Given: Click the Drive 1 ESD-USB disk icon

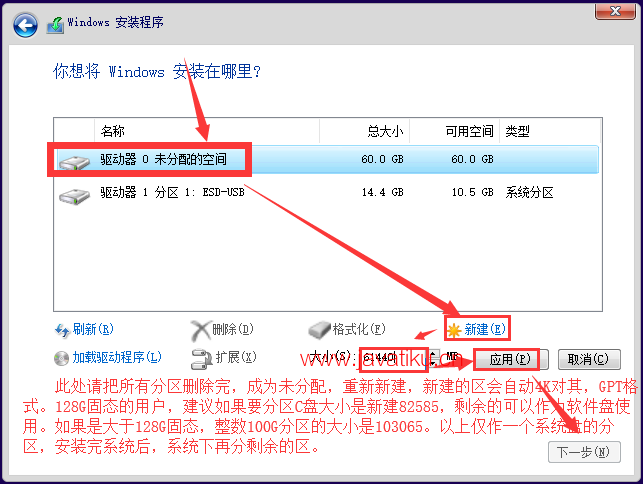Looking at the screenshot, I should coord(74,196).
